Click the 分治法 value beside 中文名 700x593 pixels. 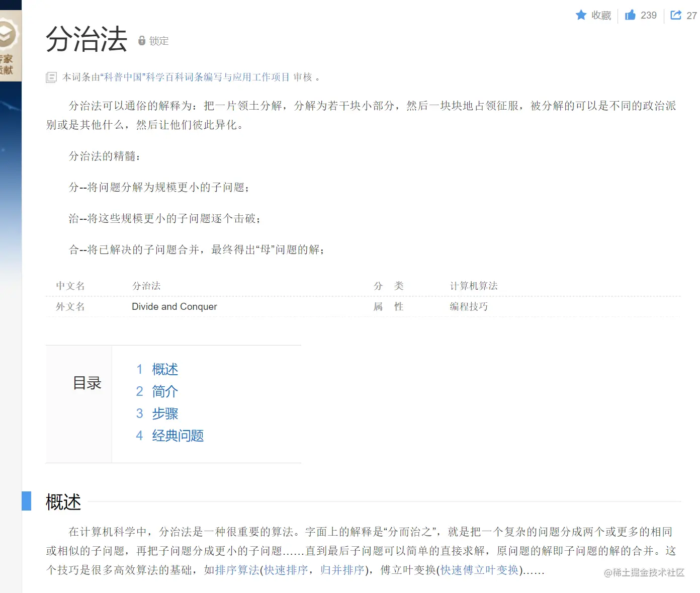[146, 286]
